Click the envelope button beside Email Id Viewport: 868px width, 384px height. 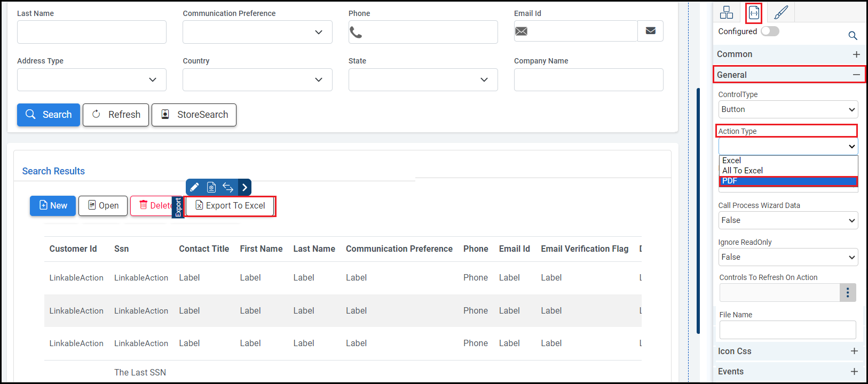tap(650, 31)
